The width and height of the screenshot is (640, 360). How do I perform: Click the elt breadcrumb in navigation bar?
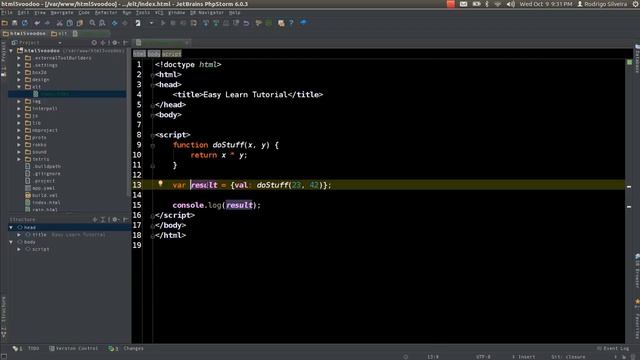pyautogui.click(x=59, y=33)
